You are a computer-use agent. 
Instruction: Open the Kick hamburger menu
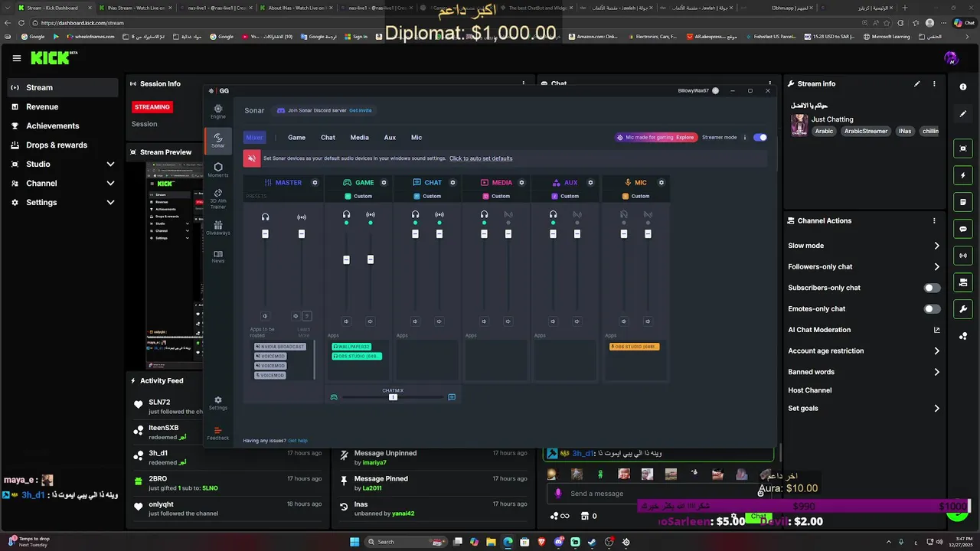17,58
